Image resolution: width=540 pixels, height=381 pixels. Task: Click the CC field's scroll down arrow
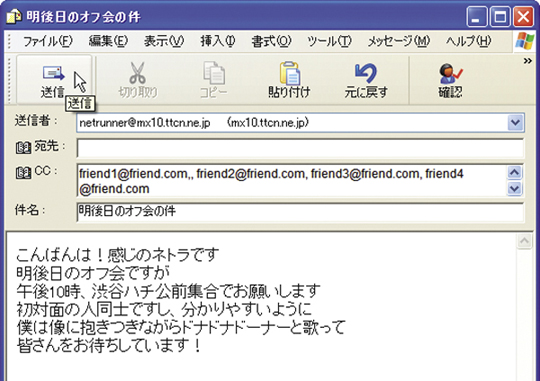(515, 188)
